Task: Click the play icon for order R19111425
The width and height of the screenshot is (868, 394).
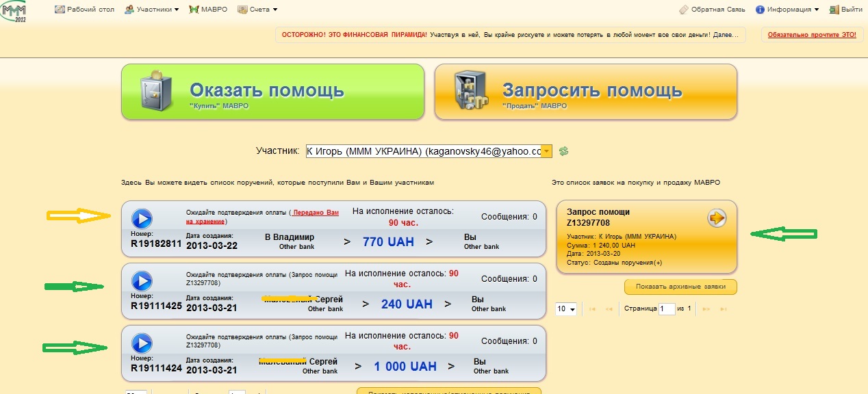Action: [x=142, y=281]
